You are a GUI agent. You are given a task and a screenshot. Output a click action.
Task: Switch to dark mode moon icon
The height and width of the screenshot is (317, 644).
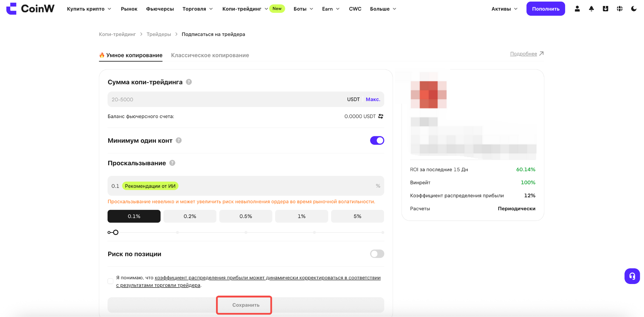[634, 9]
